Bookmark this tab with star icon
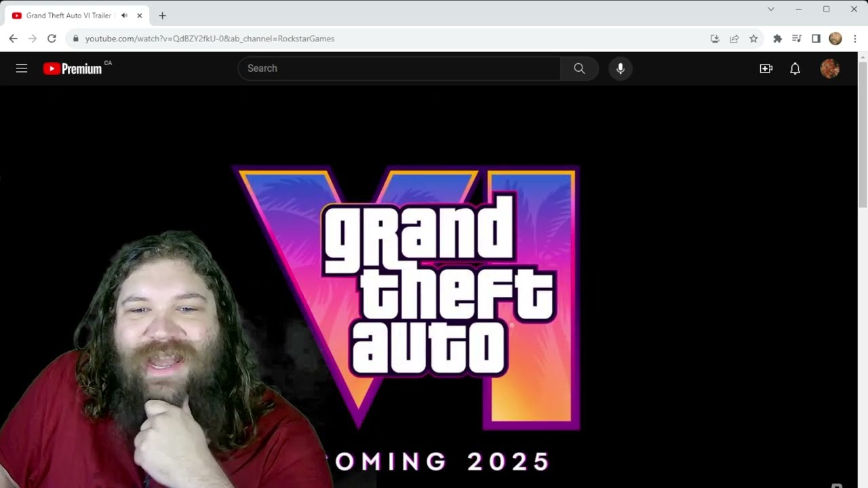The height and width of the screenshot is (488, 868). pos(753,39)
